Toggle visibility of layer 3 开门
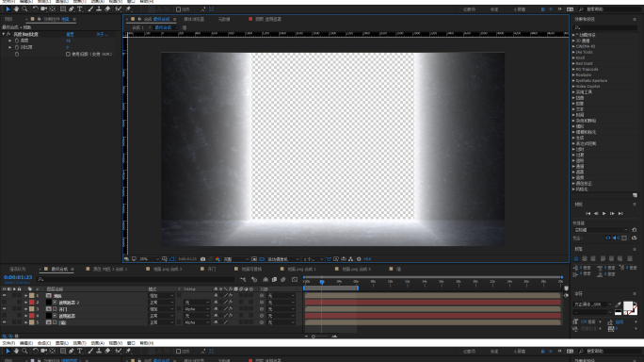This screenshot has height=362, width=644. [x=4, y=309]
